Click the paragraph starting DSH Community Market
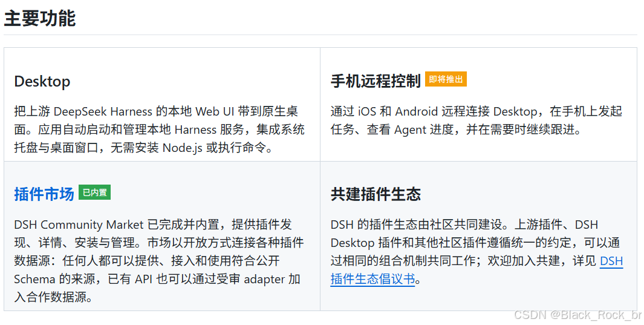 (159, 260)
